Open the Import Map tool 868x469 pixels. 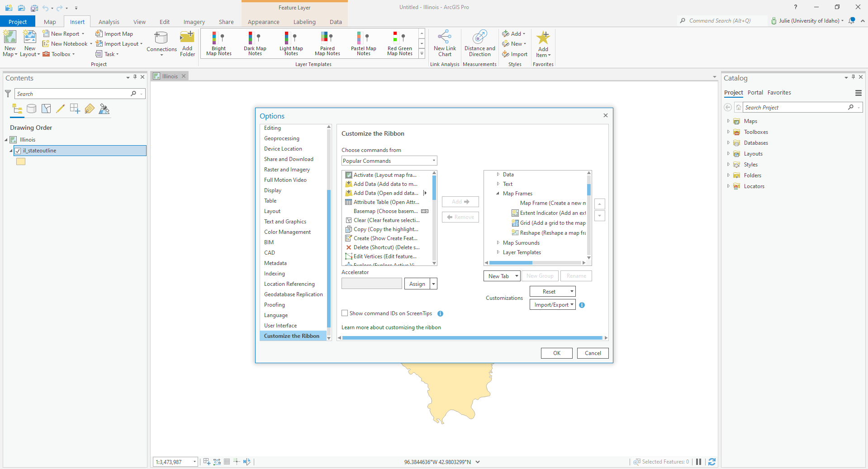point(114,33)
